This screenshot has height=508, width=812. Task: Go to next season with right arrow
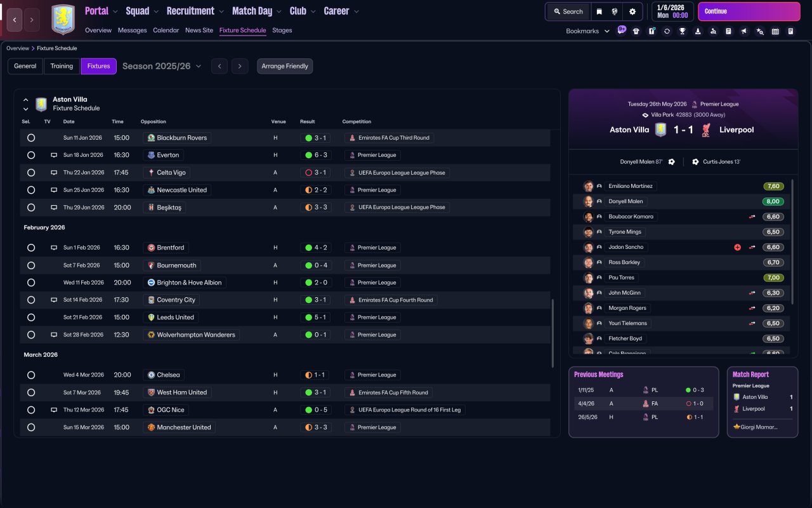[239, 66]
